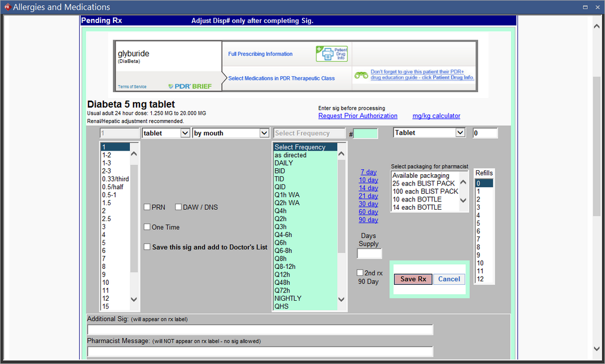Open the tablet form dropdown
605x364 pixels.
point(166,134)
